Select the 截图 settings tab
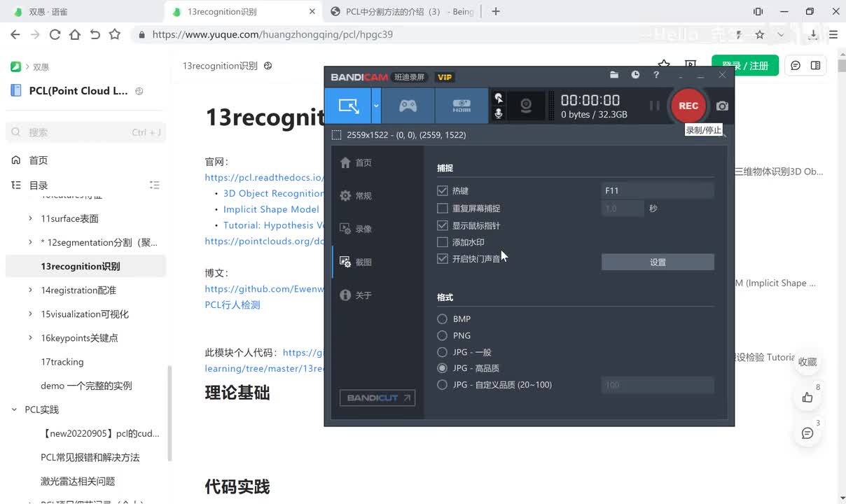The width and height of the screenshot is (846, 504). (356, 262)
